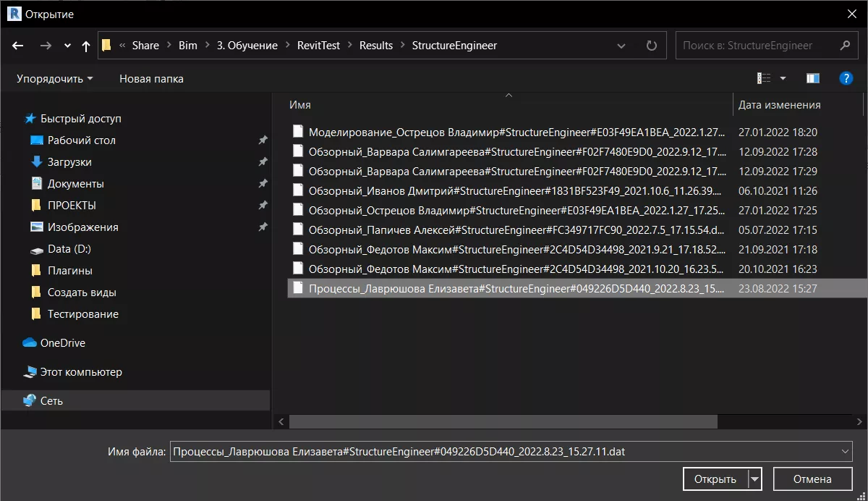Image resolution: width=868 pixels, height=501 pixels.
Task: Click Новая папка in the toolbar
Action: click(151, 78)
